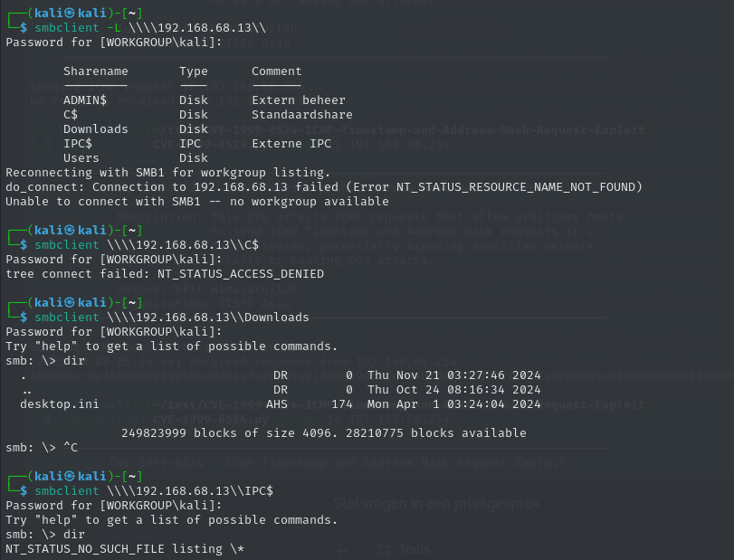Click the C$ entry in share list
The width and height of the screenshot is (734, 560).
[71, 114]
